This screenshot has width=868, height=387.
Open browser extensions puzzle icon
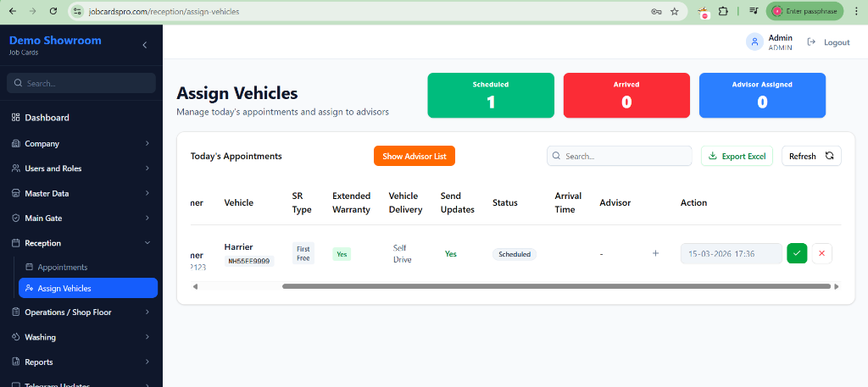pos(723,12)
